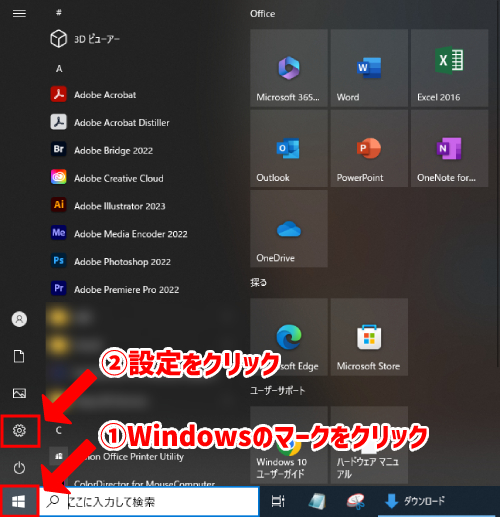Open the notepad-like taskbar app icon
The height and width of the screenshot is (517, 500).
tap(317, 501)
